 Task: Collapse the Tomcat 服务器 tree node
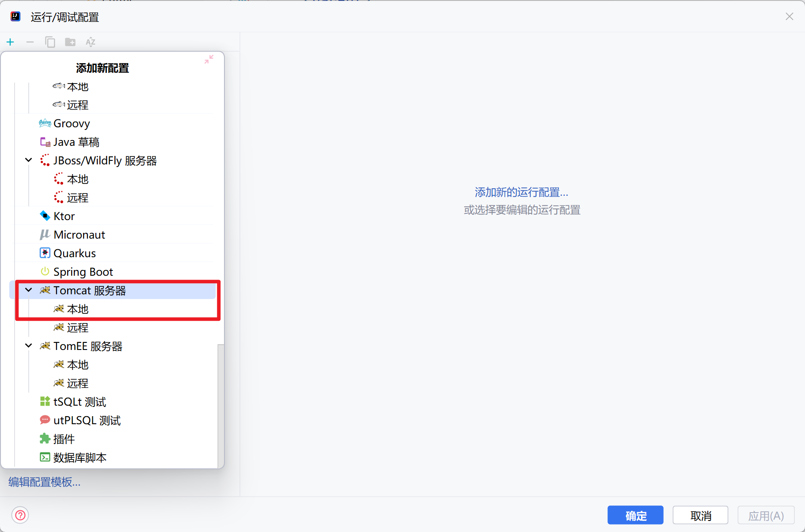click(29, 290)
